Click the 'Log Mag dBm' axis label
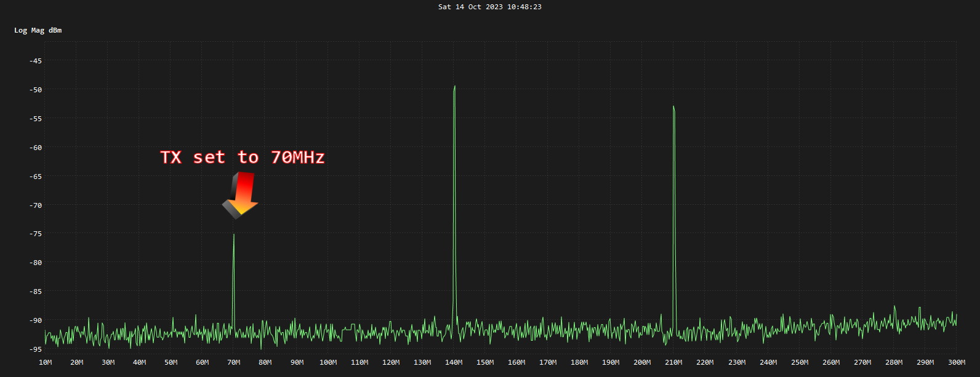Image resolution: width=980 pixels, height=377 pixels. point(38,30)
